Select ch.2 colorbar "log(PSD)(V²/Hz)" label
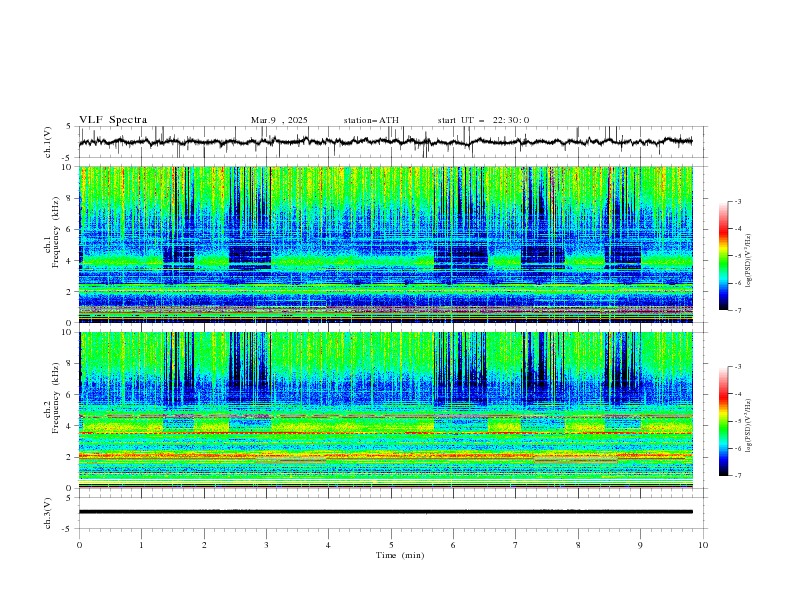The width and height of the screenshot is (792, 612). click(x=749, y=426)
